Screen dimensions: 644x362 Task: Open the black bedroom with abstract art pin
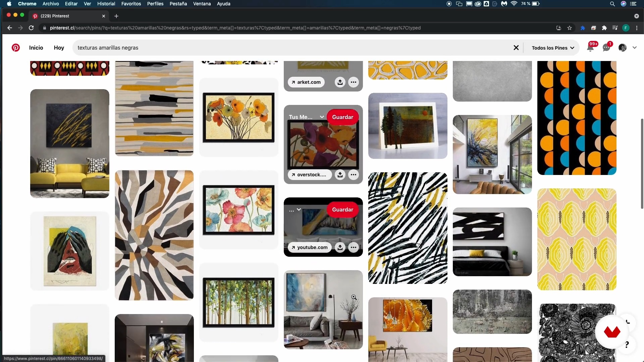click(492, 242)
